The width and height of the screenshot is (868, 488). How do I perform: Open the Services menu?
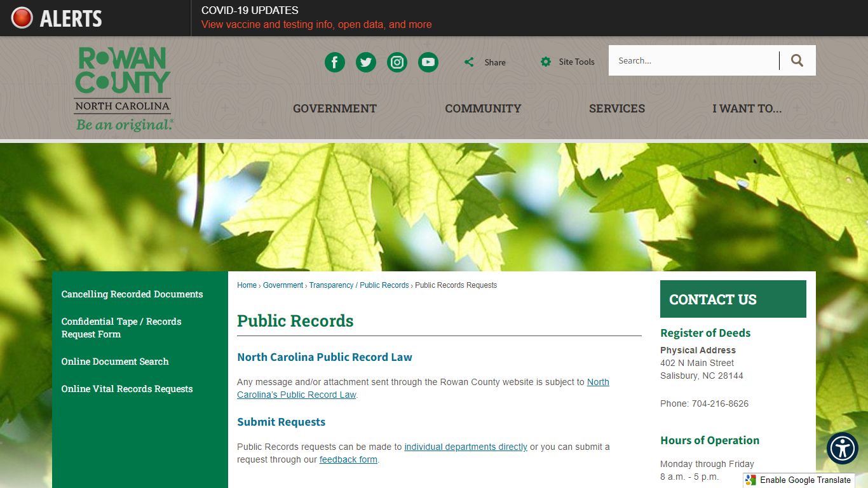tap(617, 108)
